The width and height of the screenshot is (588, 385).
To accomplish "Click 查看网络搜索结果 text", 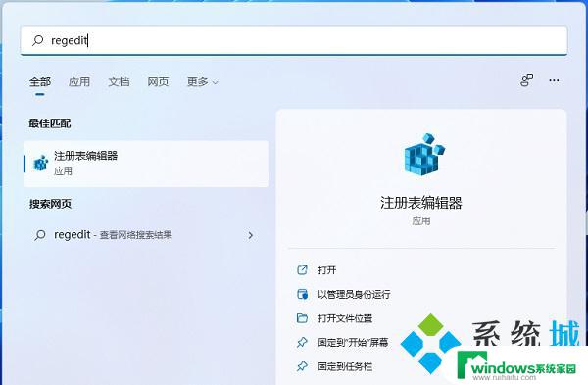I will tap(135, 235).
